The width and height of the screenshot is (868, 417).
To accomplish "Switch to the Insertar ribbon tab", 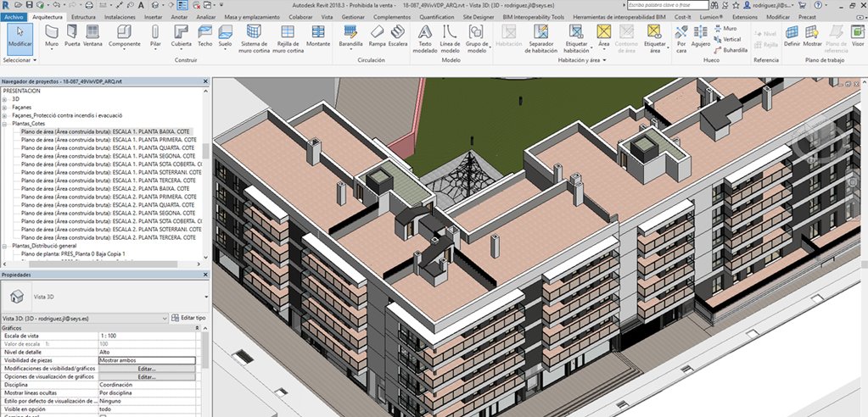I will tap(154, 17).
